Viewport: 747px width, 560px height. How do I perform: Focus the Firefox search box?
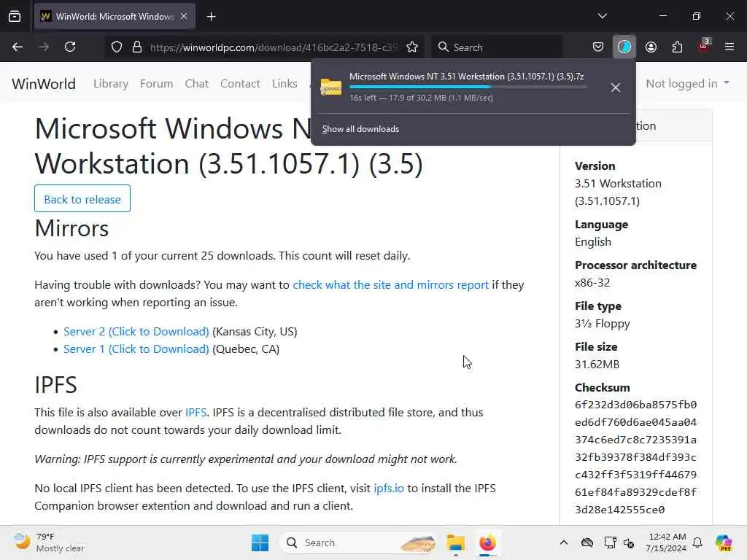[x=498, y=47]
